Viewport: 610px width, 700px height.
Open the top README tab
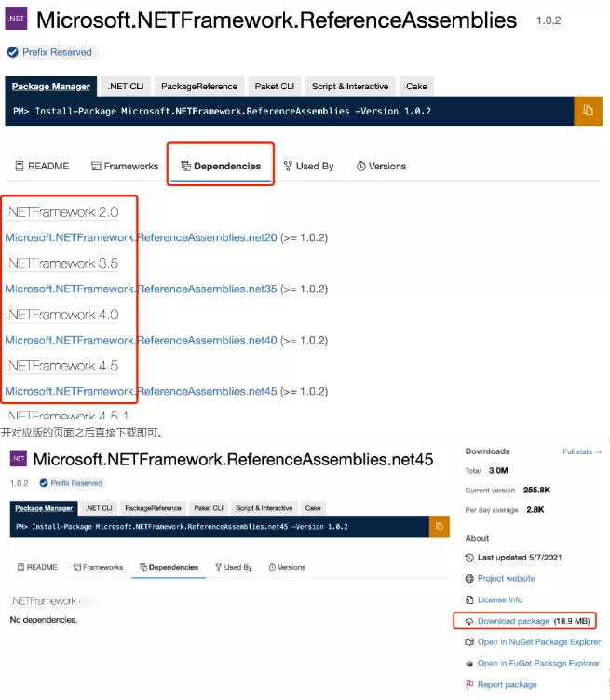(x=42, y=166)
